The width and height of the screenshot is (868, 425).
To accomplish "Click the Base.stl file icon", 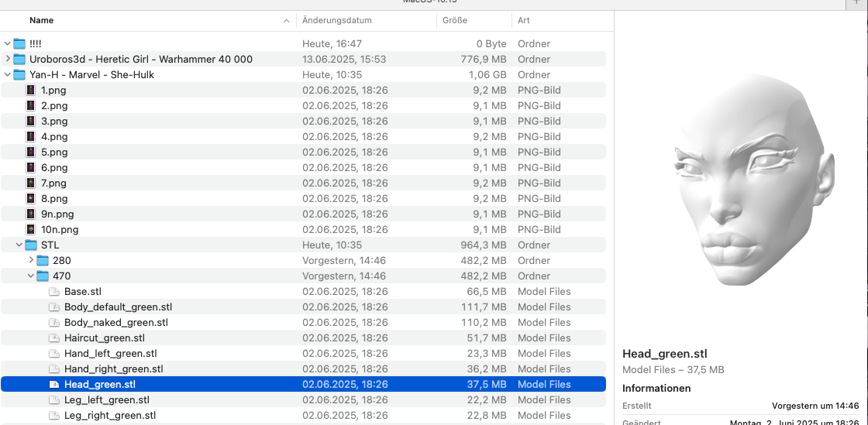I will point(53,291).
